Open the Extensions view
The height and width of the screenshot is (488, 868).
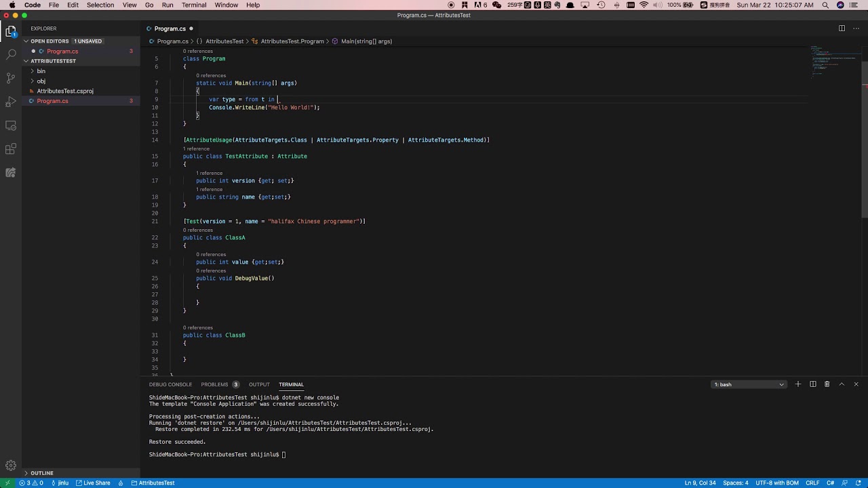(11, 149)
